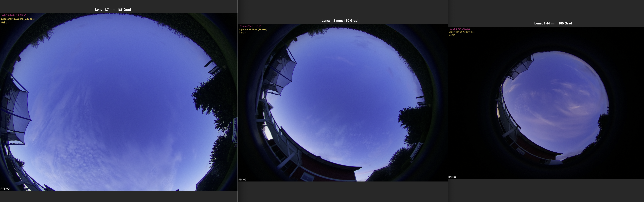644x202 pixels.
Task: Open the 1,7 mm lens allsky image
Action: [119, 102]
